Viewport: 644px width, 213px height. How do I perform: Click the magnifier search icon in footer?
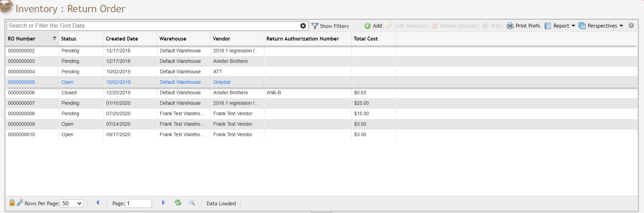[x=192, y=203]
